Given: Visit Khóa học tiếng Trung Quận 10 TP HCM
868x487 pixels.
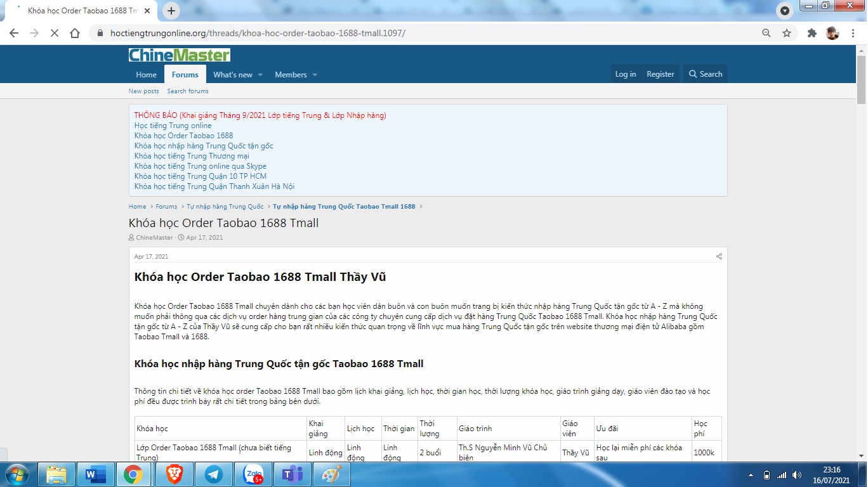Looking at the screenshot, I should pyautogui.click(x=201, y=176).
